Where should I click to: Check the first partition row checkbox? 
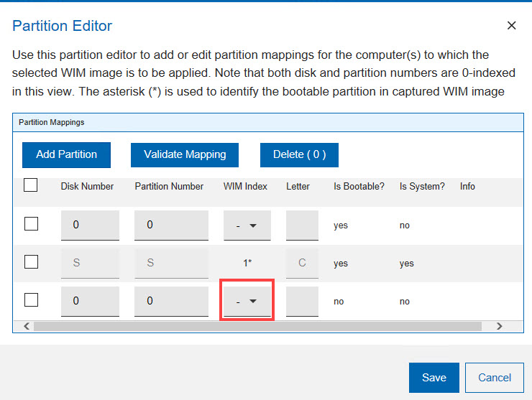(x=31, y=225)
